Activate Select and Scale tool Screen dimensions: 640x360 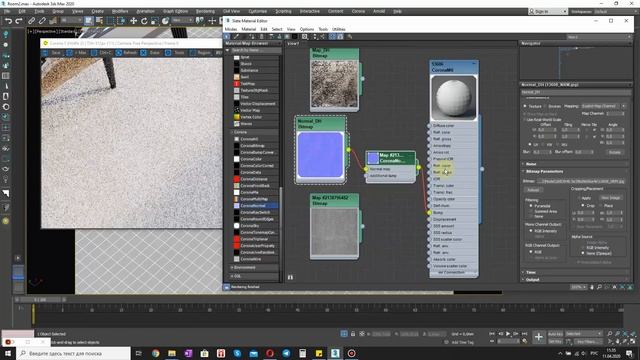click(155, 20)
